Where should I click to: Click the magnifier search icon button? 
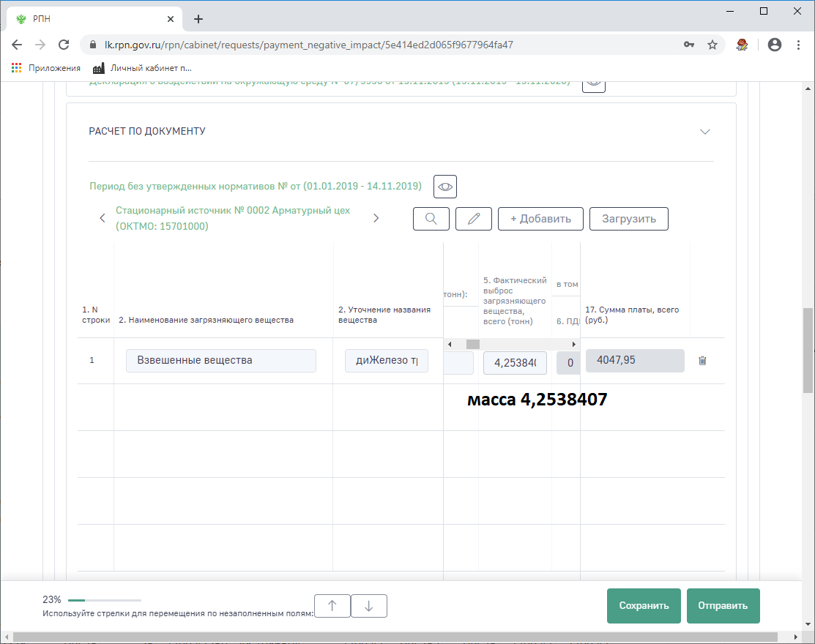coord(431,219)
